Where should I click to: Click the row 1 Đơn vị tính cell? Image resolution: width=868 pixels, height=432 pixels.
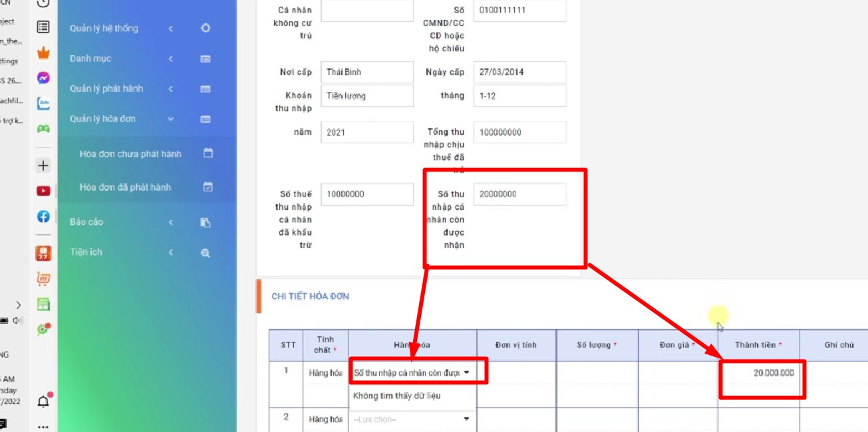point(516,384)
